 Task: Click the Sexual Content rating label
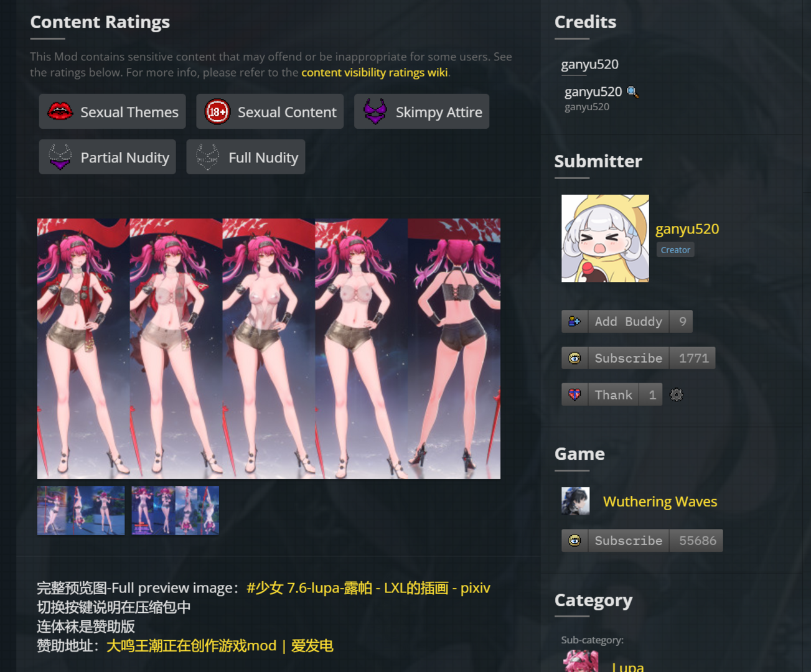pyautogui.click(x=287, y=112)
